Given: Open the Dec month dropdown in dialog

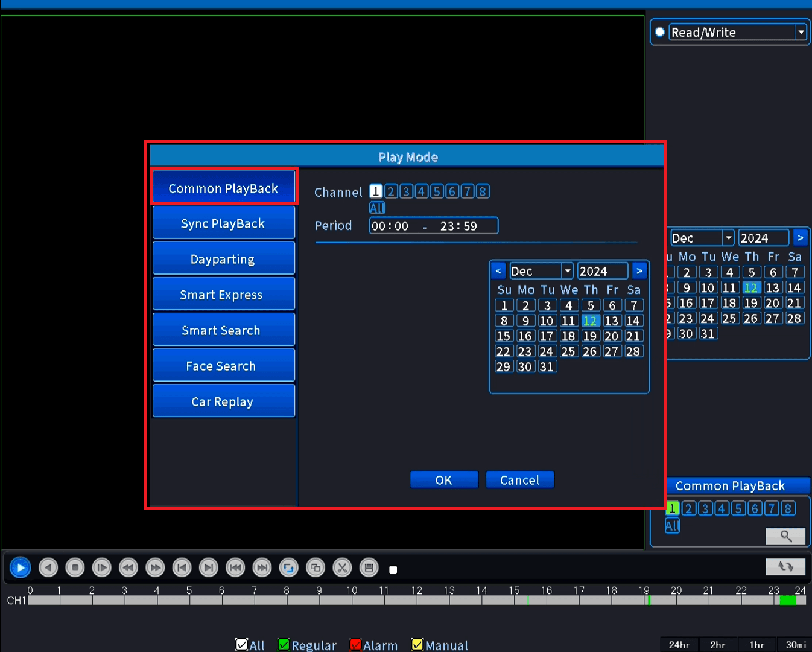Looking at the screenshot, I should (567, 271).
